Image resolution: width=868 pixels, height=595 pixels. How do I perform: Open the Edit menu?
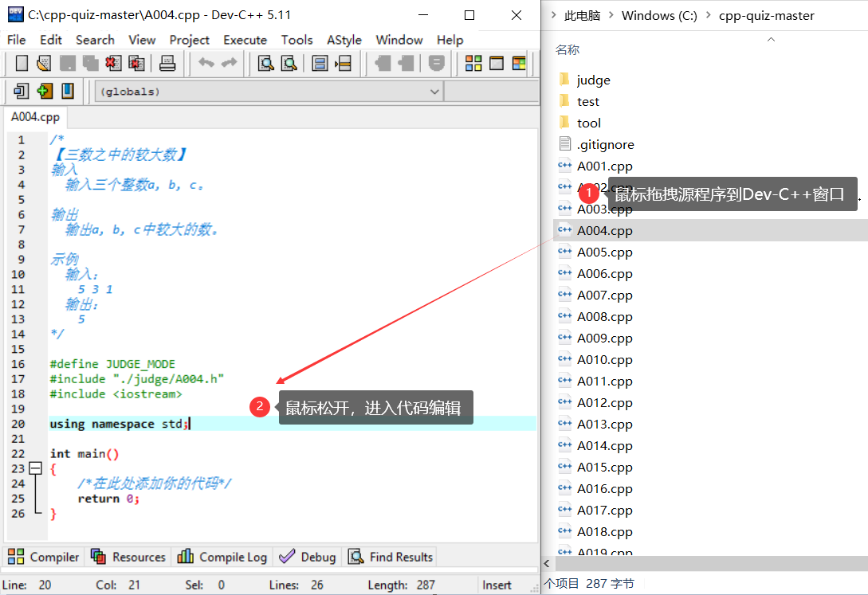click(x=50, y=40)
